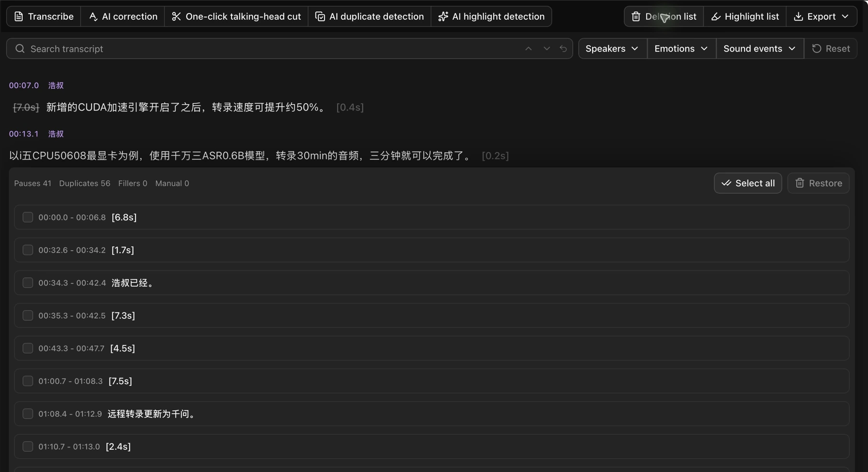Check the 00:32.6 - 00:34.2 row checkbox
The width and height of the screenshot is (868, 472).
(27, 250)
